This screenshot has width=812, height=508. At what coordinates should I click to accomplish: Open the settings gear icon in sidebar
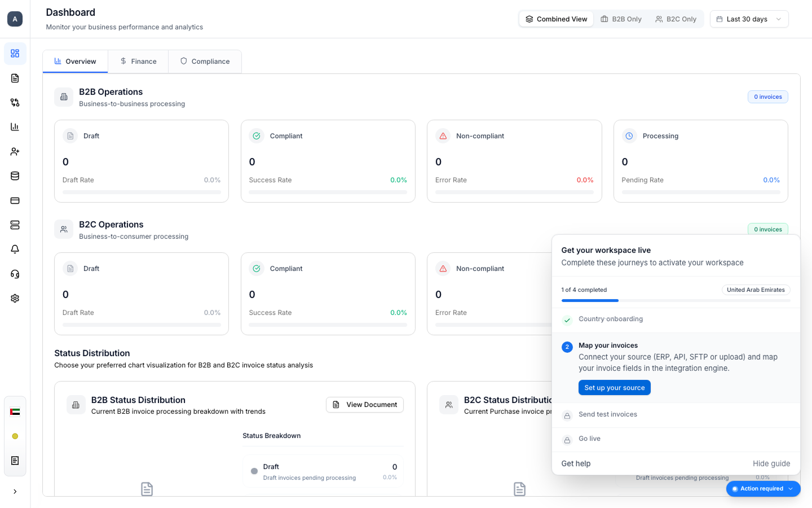tap(15, 298)
